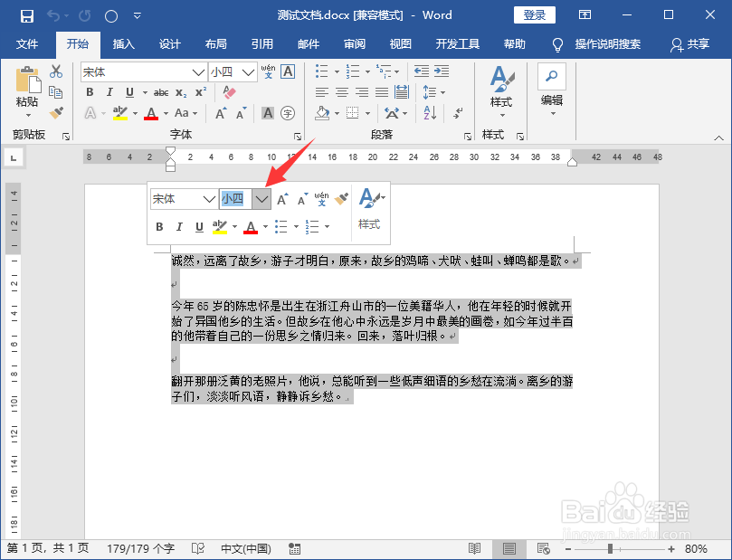The height and width of the screenshot is (560, 732).
Task: Click the show/hide paragraph marks icon
Action: pyautogui.click(x=458, y=112)
